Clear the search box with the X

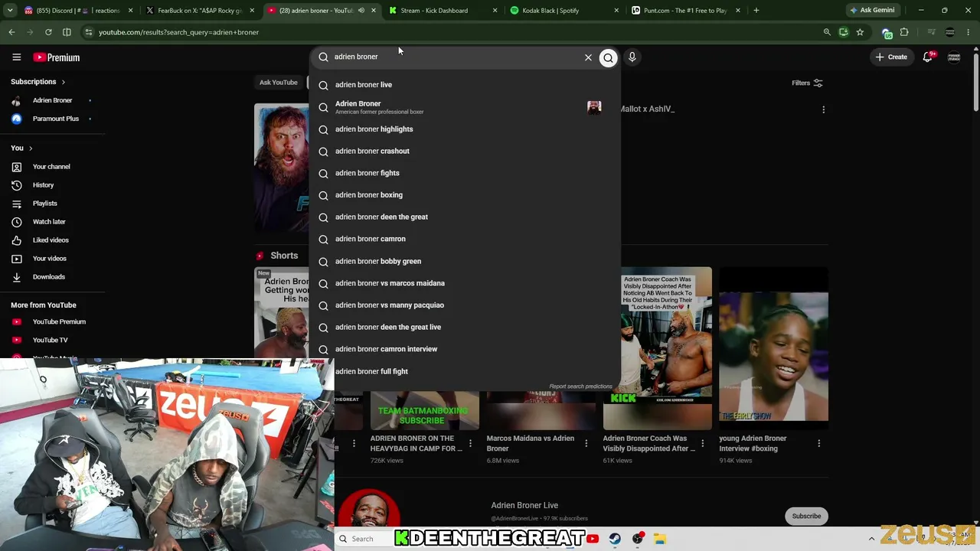588,57
